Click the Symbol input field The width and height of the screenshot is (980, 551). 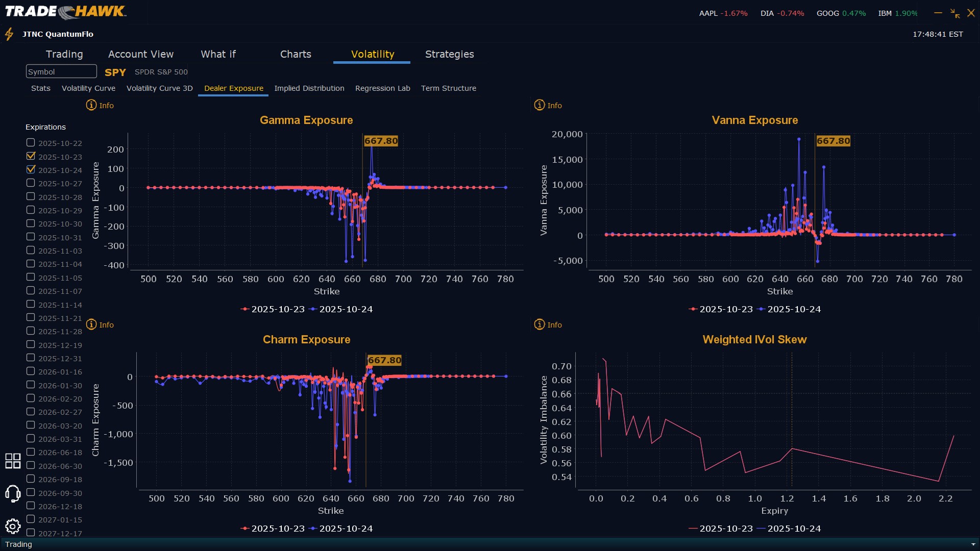click(61, 71)
